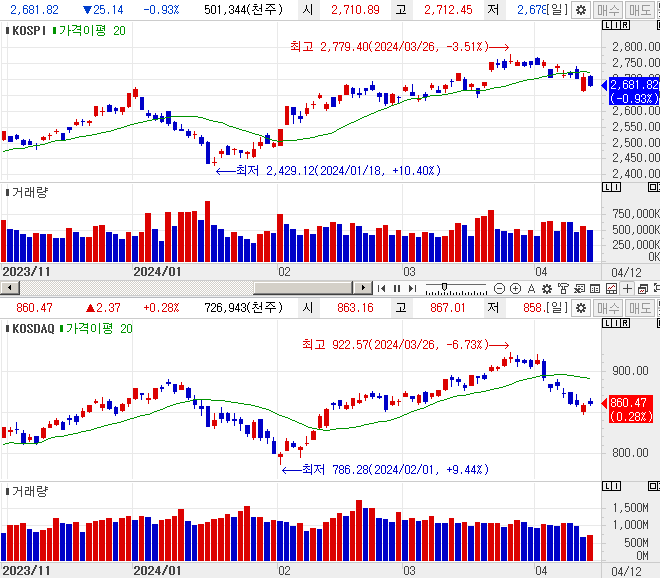Zoom in chart with plus circle icon
The image size is (660, 578).
(515, 288)
